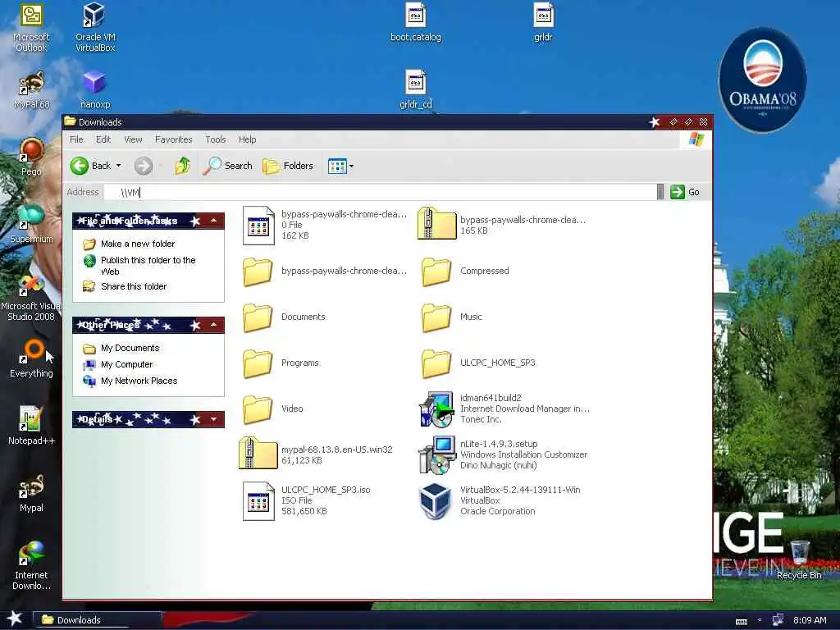This screenshot has width=840, height=630.
Task: Collapse the File and Folder Tasks panel
Action: click(x=214, y=220)
